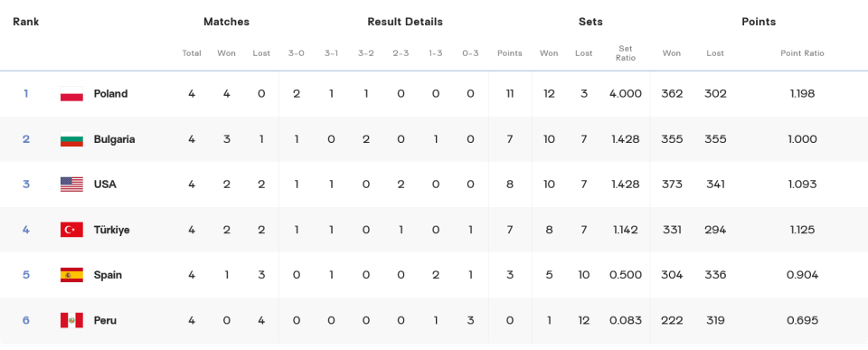Open the Spain team name
Viewport: 868px width, 350px height.
tap(108, 275)
